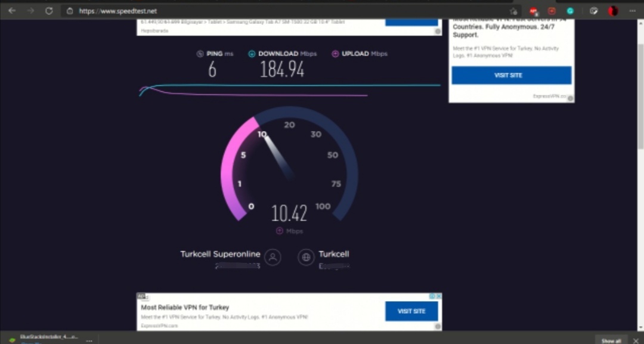Click Show all downloads button
The height and width of the screenshot is (344, 644).
[611, 340]
